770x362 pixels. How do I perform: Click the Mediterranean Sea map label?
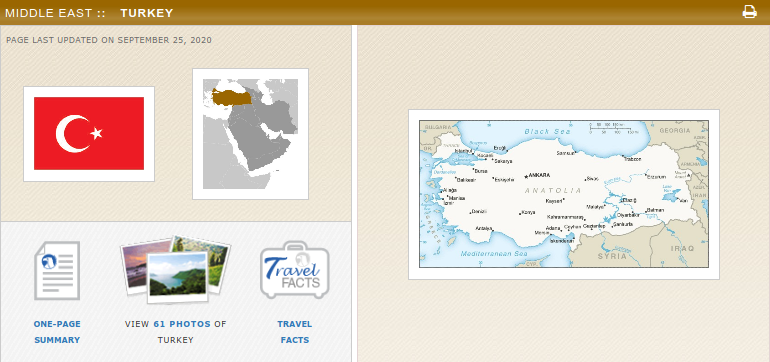[x=488, y=254]
